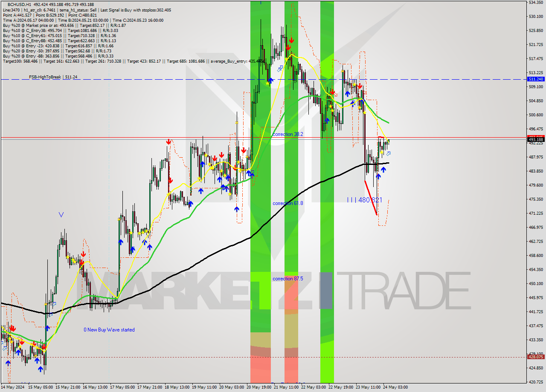Click the 'Buy %10 @ C_Entry88: 452.485' line
Image resolution: width=546 pixels, height=392 pixels.
pos(59,40)
